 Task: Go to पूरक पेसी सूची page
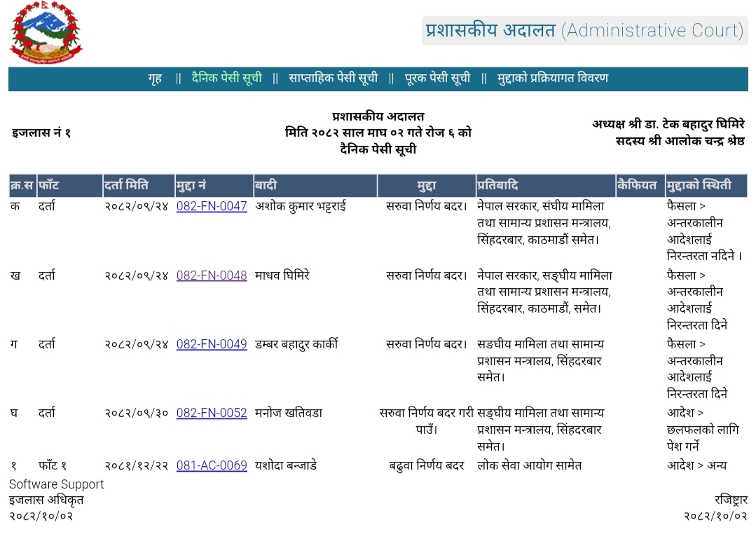click(438, 78)
